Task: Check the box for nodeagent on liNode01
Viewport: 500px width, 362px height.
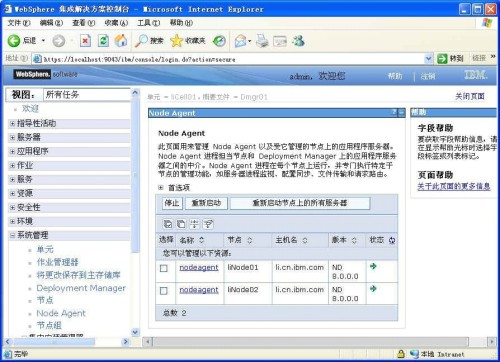Action: coord(164,268)
